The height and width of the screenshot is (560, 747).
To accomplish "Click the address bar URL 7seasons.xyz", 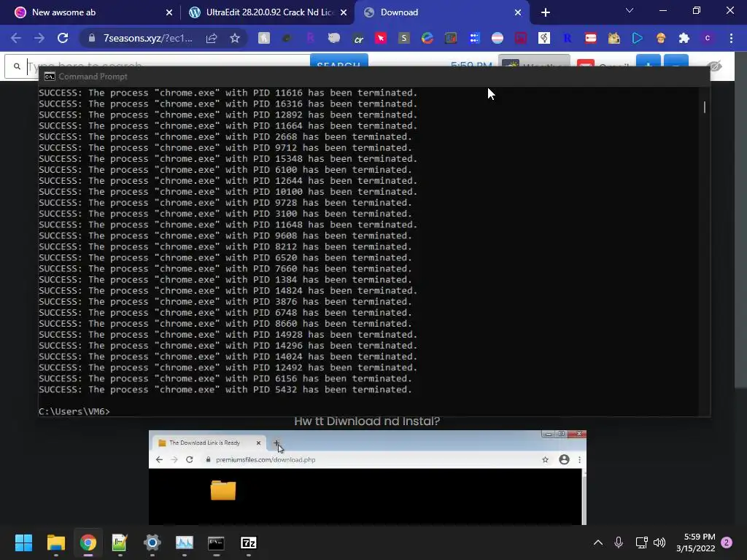I will tap(147, 38).
